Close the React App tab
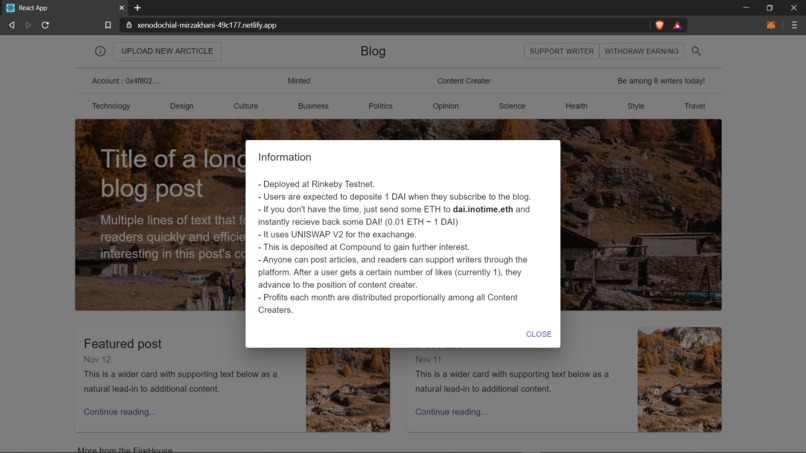 (121, 8)
